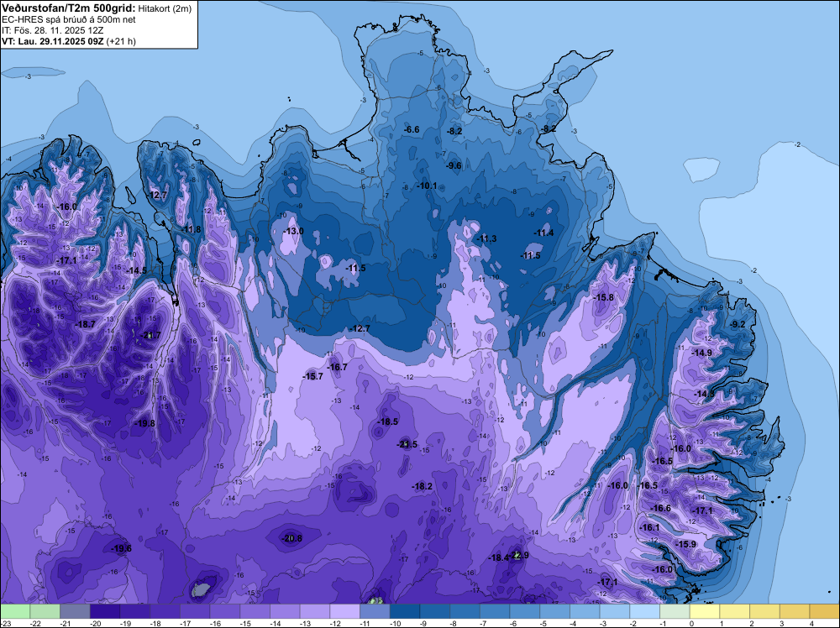Click the -11.4 temperature value on the map
Viewport: 840px width, 628px height.
pos(543,233)
